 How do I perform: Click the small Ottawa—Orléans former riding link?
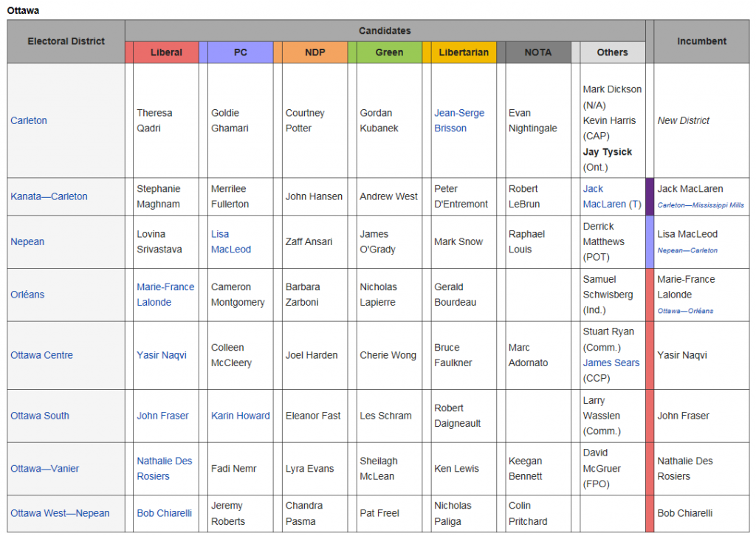(685, 311)
